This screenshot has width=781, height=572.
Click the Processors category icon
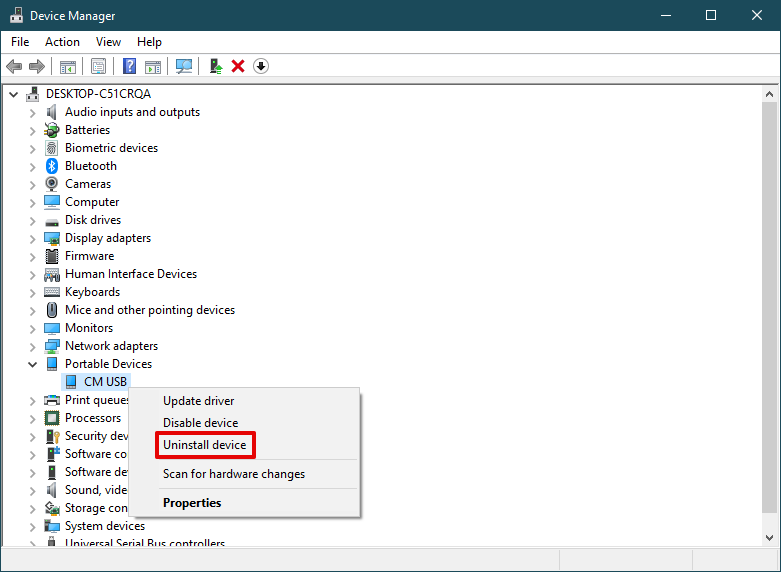(52, 418)
